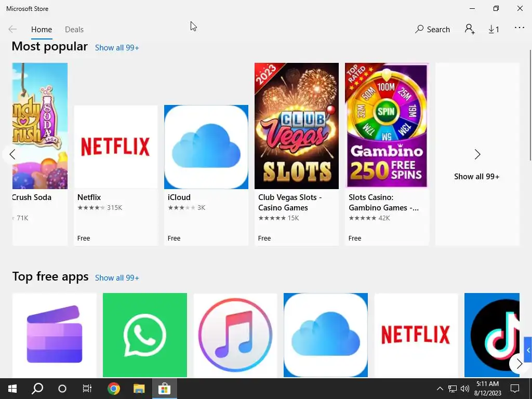
Task: Click Show all 99+ beside Top free apps
Action: (x=117, y=278)
